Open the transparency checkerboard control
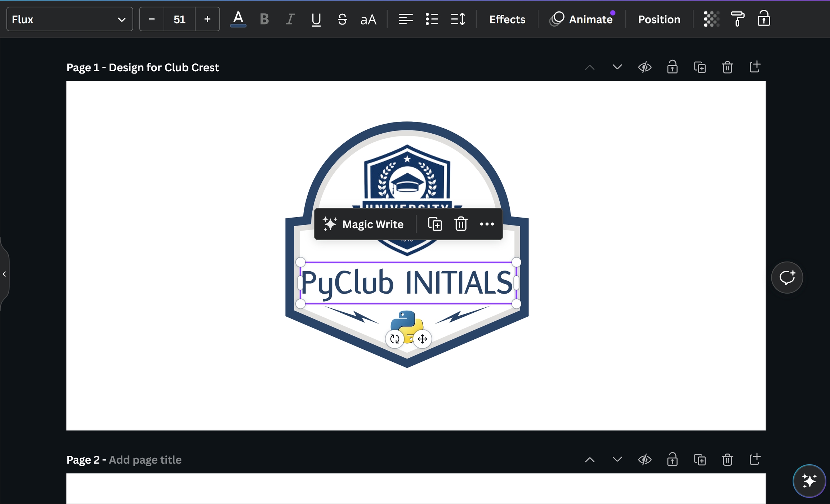 711,19
